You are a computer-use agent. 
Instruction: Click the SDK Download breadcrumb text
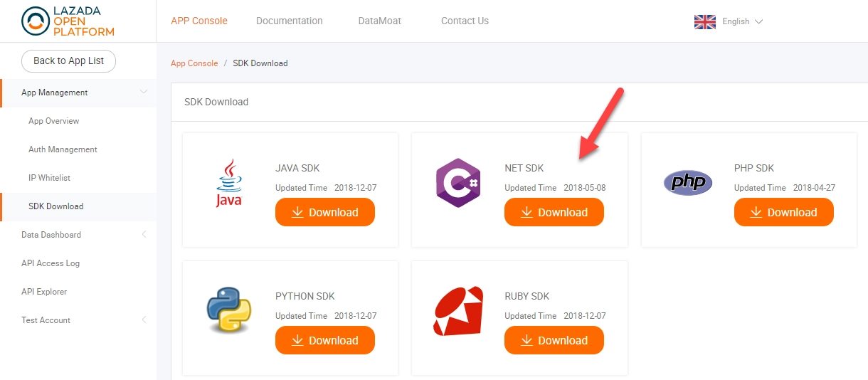[260, 63]
